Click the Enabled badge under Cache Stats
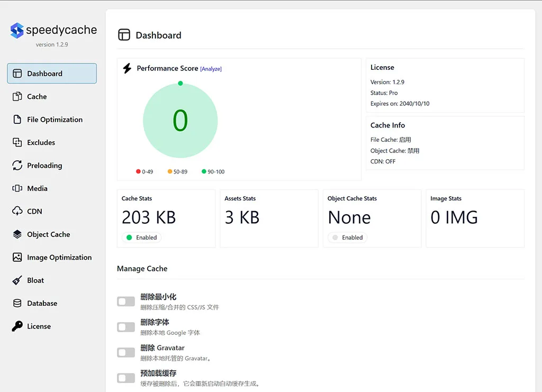Viewport: 542px width, 392px height. click(141, 238)
